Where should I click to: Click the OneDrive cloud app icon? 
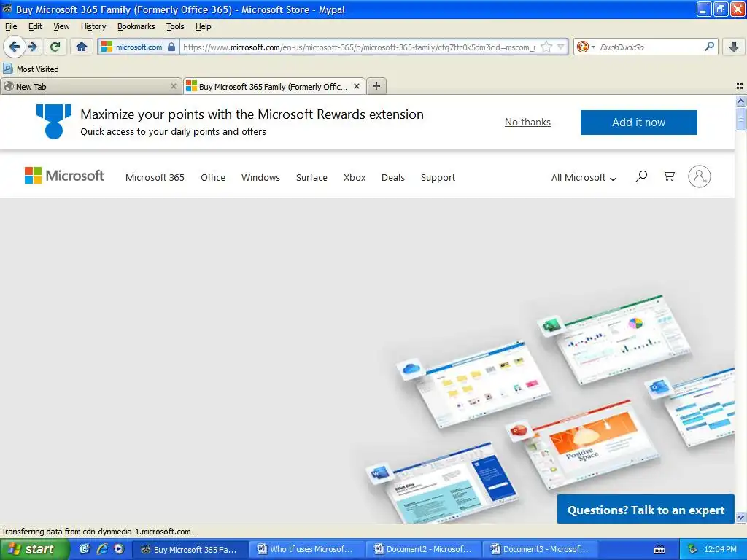(x=410, y=368)
